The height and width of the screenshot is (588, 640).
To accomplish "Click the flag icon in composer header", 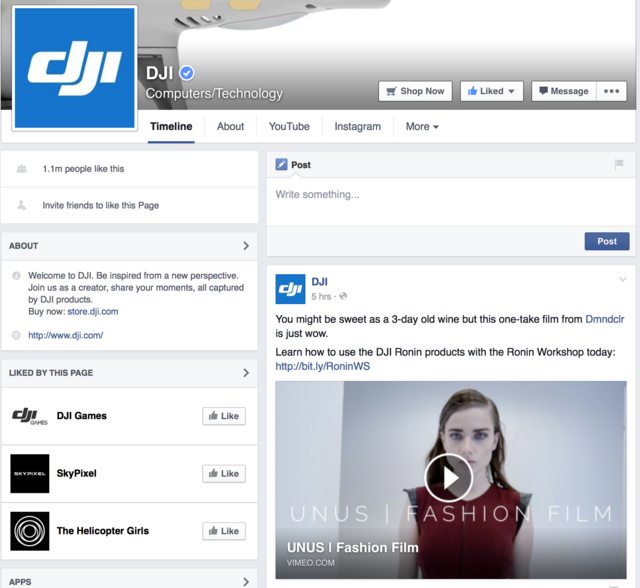I will click(x=619, y=164).
